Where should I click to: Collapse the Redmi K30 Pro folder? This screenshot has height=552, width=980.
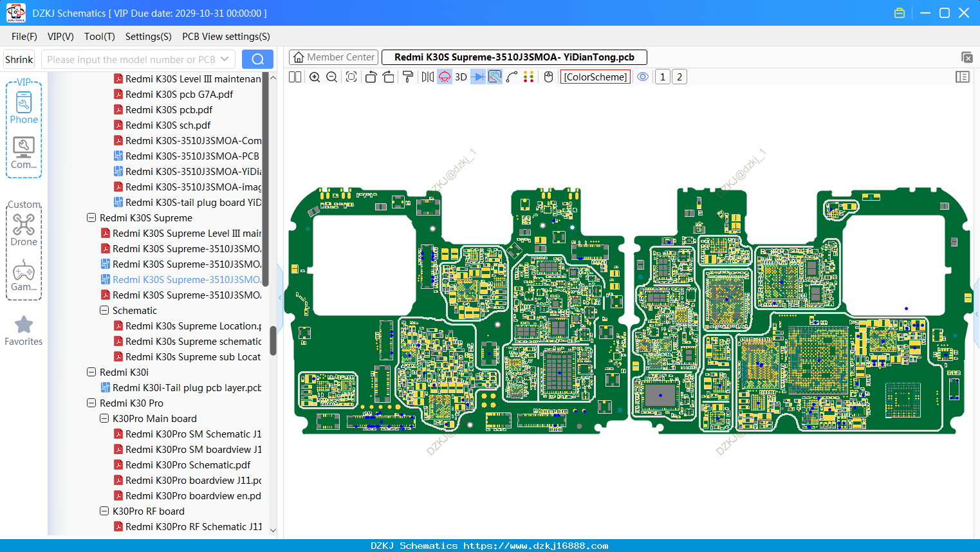click(x=91, y=403)
